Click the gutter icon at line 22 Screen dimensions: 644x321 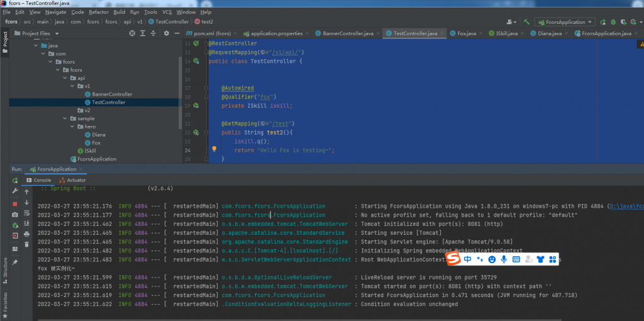(196, 132)
